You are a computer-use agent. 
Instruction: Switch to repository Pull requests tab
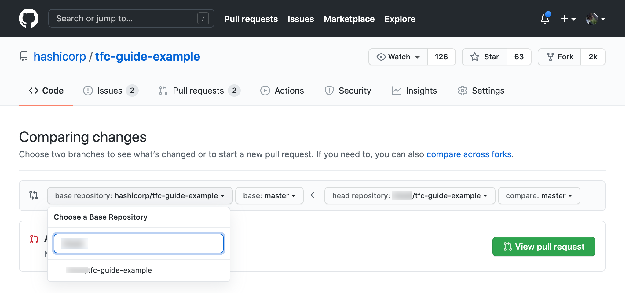point(199,91)
